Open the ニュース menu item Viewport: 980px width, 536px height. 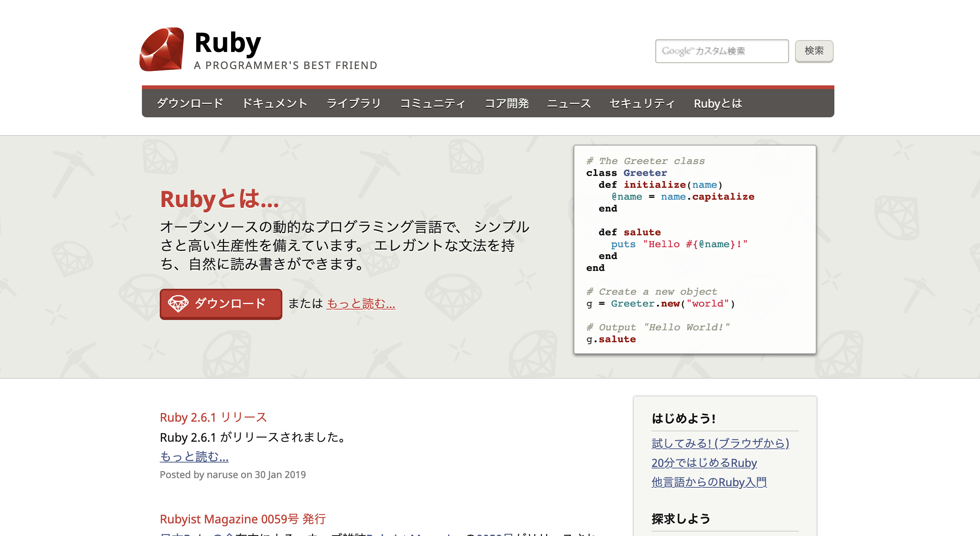click(x=569, y=104)
